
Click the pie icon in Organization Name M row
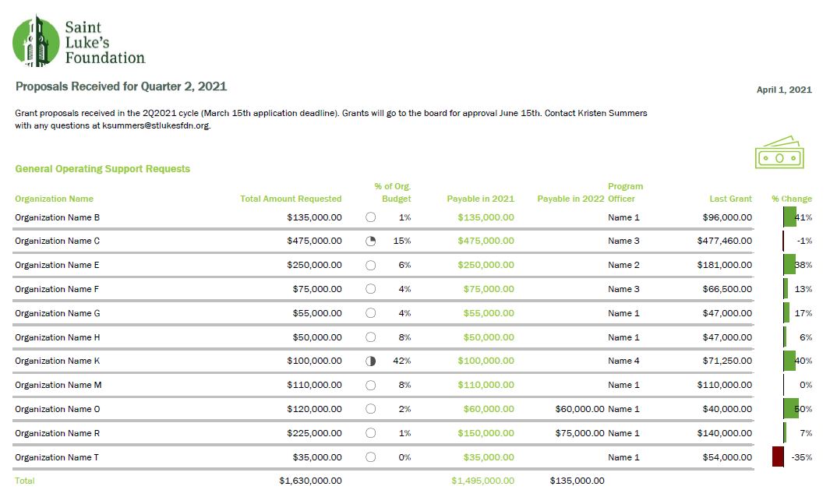(370, 385)
